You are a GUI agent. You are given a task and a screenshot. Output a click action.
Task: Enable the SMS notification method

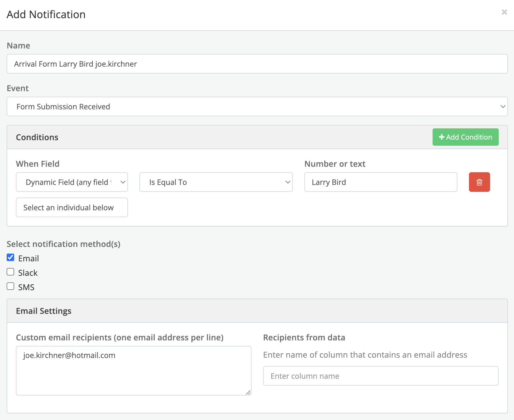pyautogui.click(x=11, y=286)
